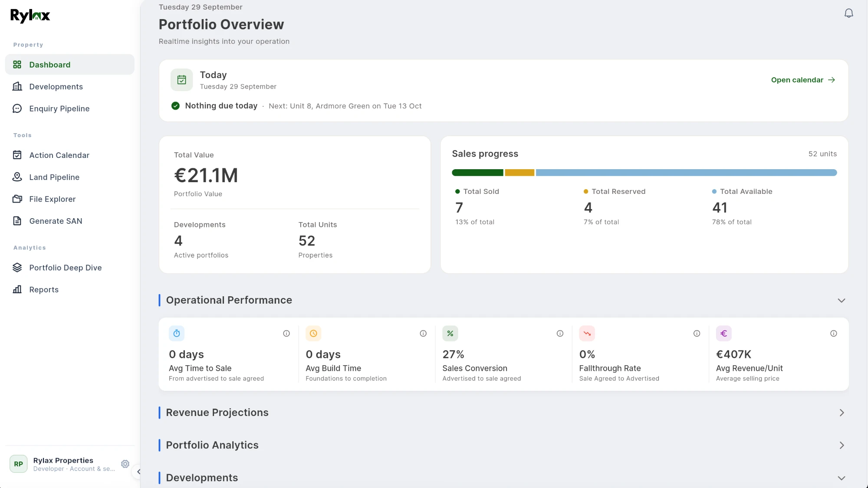The height and width of the screenshot is (488, 868).
Task: Click the Rylax logo
Action: 30,16
